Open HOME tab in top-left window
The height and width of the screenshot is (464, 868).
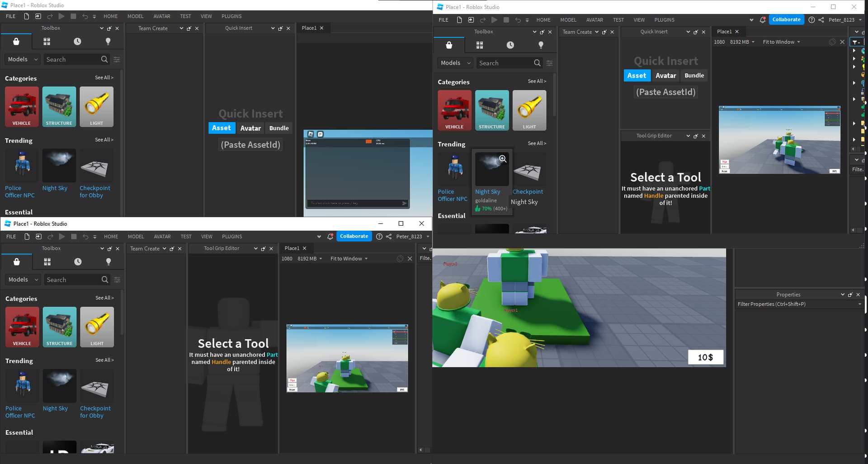[x=110, y=16]
